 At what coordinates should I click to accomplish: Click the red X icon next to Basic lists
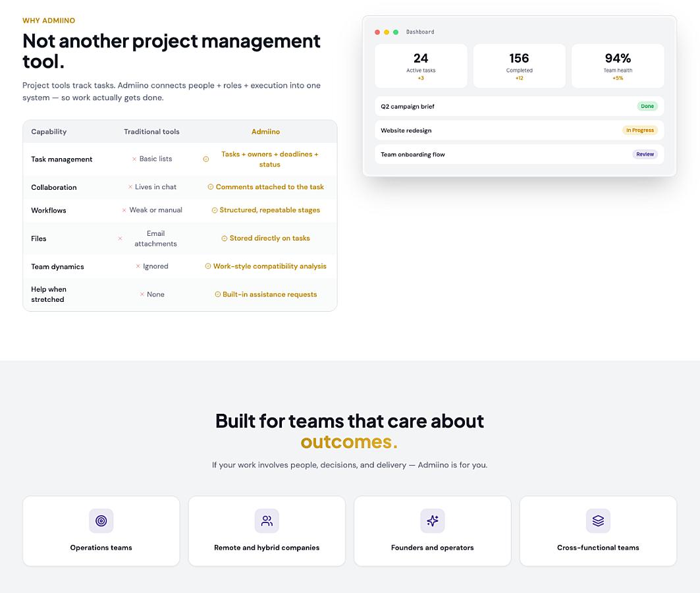134,159
